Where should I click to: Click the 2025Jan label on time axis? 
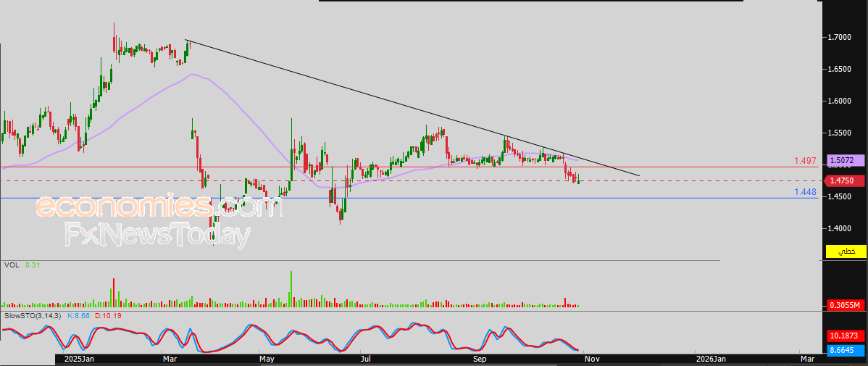[x=78, y=359]
